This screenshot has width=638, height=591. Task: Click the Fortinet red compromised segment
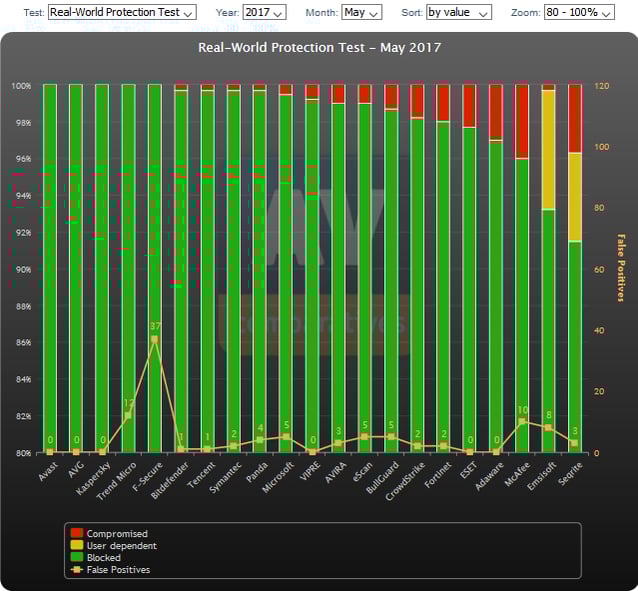[x=443, y=103]
